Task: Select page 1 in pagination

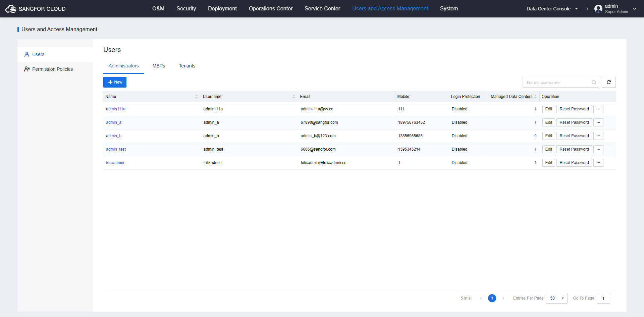Action: click(x=492, y=298)
